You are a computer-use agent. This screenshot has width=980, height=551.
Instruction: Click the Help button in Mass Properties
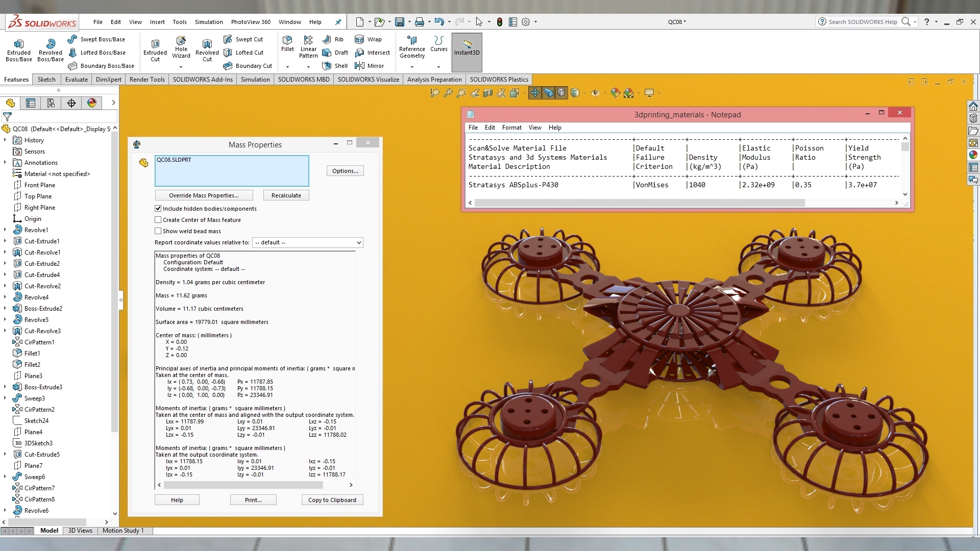point(177,500)
